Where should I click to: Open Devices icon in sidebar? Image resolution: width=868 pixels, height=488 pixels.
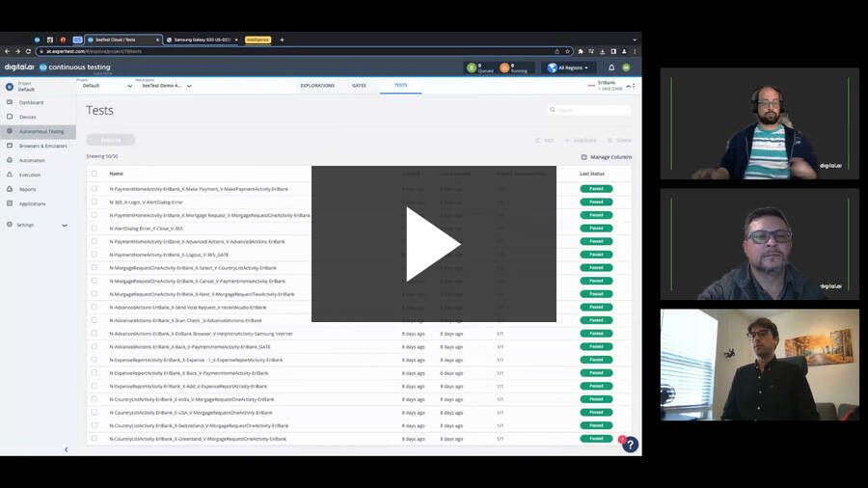pos(10,117)
